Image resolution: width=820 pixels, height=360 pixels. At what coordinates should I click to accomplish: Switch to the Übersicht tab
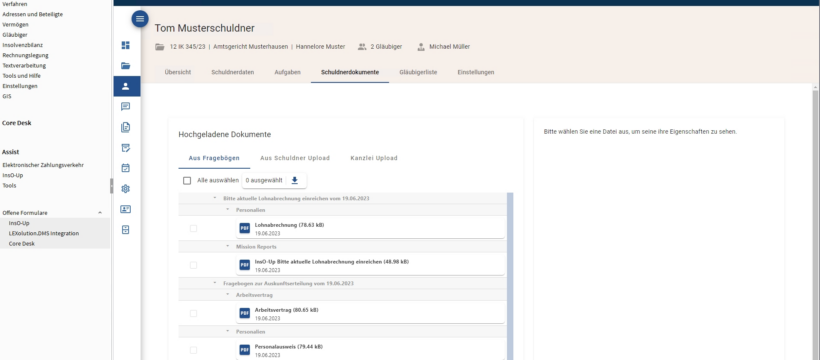point(178,72)
